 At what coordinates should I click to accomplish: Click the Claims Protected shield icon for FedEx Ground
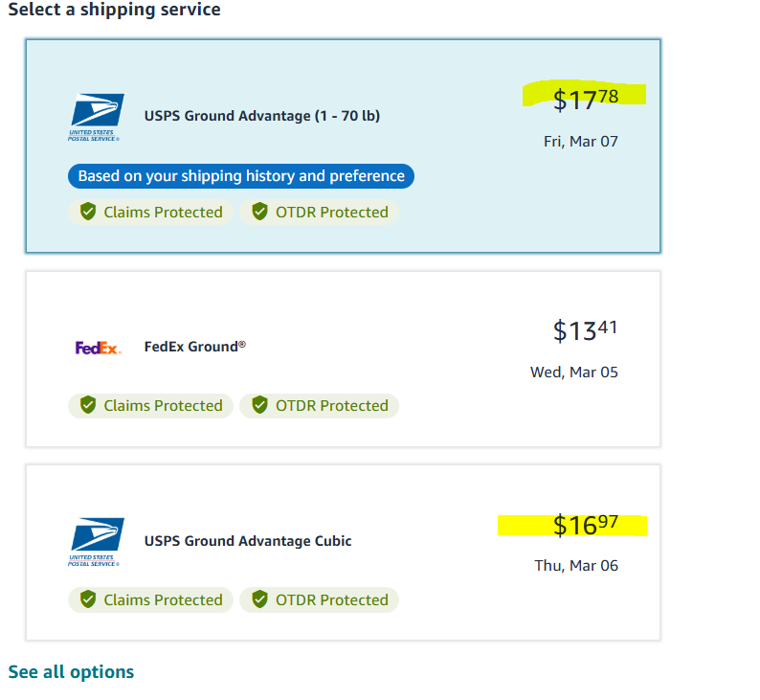pyautogui.click(x=88, y=405)
